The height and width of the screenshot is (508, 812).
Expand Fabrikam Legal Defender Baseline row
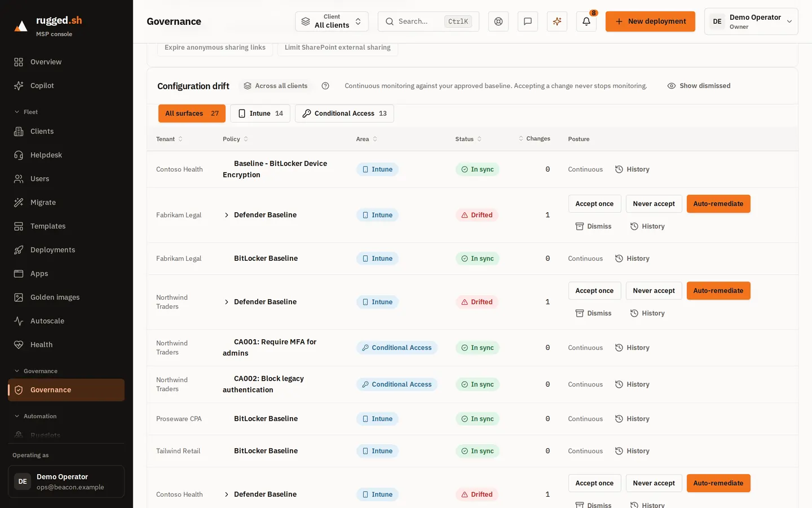227,215
